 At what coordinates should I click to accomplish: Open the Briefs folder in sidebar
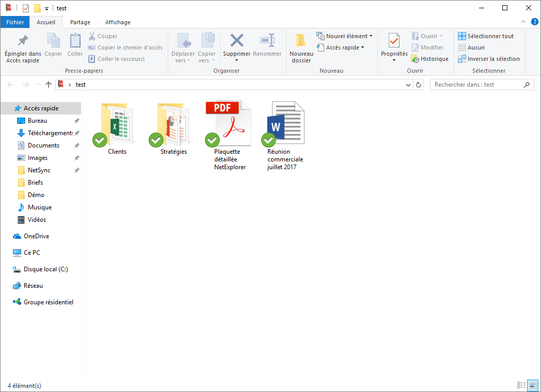pos(35,183)
